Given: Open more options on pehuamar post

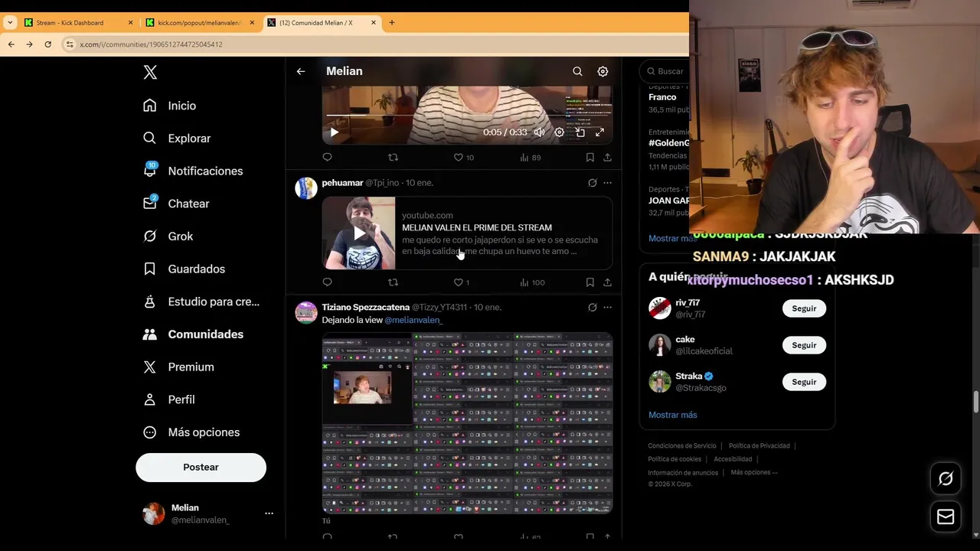Looking at the screenshot, I should tap(607, 183).
